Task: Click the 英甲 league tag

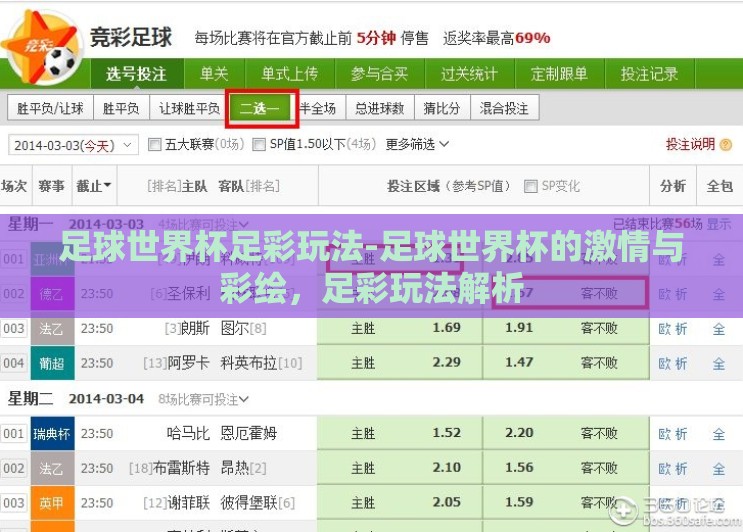Action: (52, 502)
